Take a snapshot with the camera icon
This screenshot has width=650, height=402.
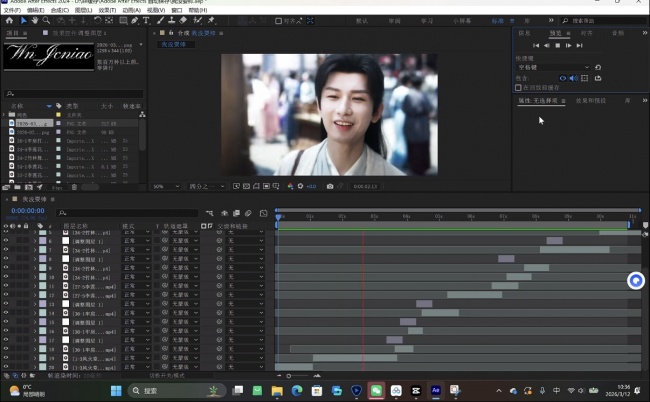pyautogui.click(x=330, y=186)
